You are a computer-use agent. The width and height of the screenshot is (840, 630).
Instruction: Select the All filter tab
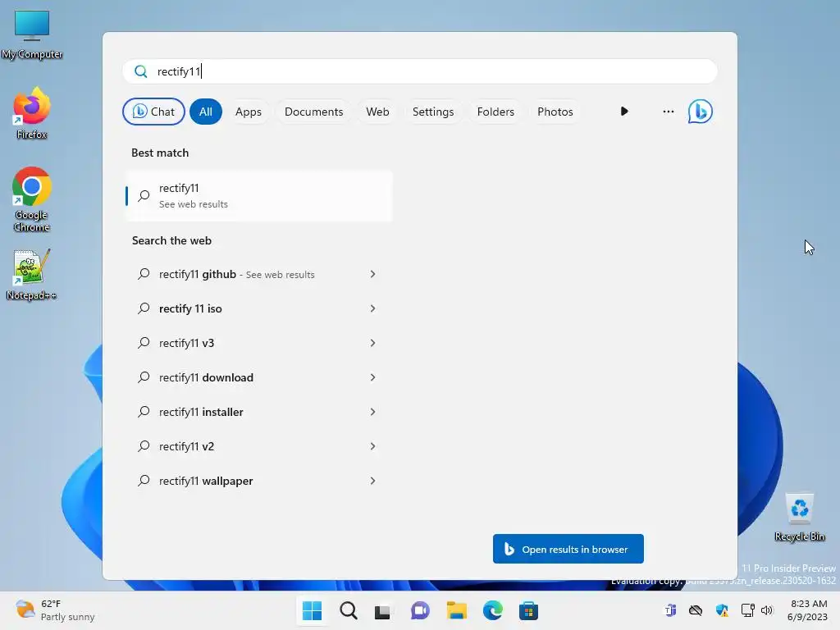pyautogui.click(x=206, y=112)
